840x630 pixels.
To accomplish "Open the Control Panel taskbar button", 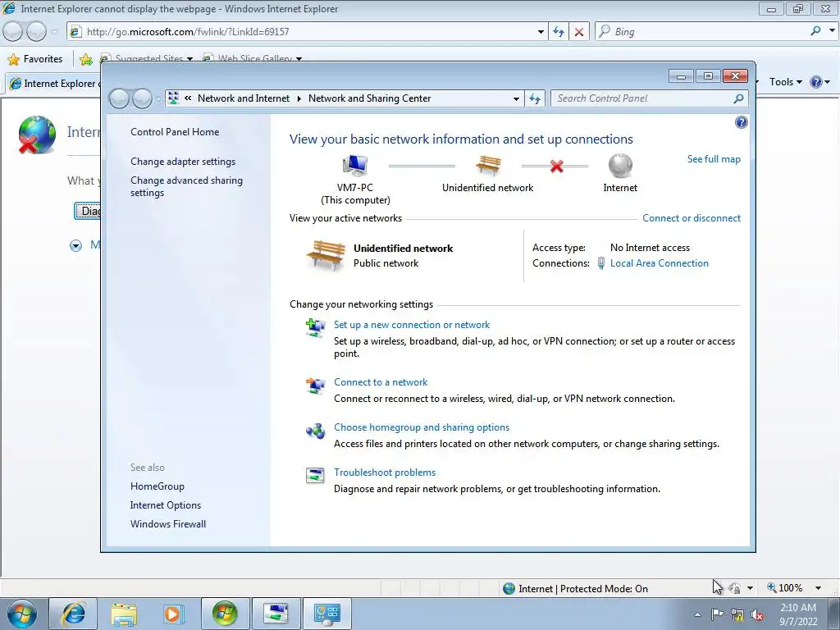I will click(x=326, y=614).
